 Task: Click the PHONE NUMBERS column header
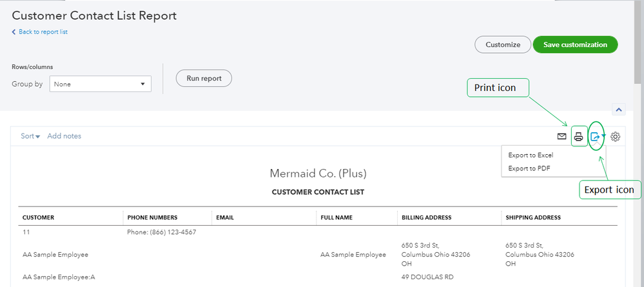[152, 217]
